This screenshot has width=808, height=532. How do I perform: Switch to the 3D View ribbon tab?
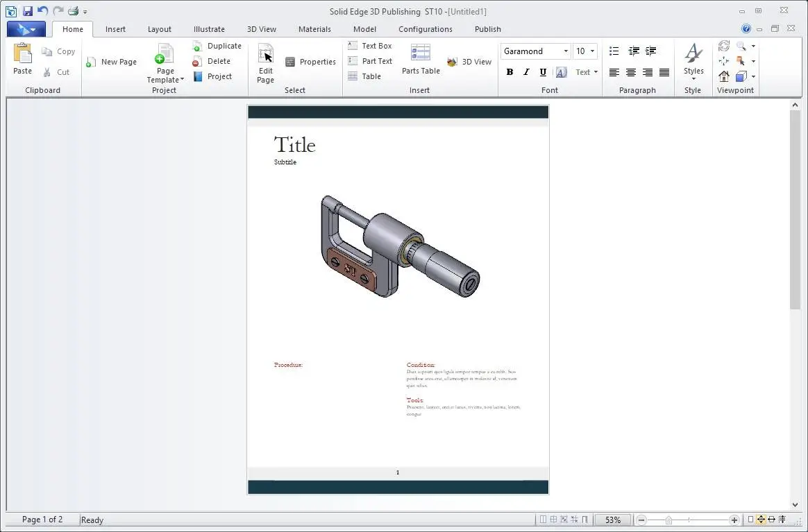261,29
